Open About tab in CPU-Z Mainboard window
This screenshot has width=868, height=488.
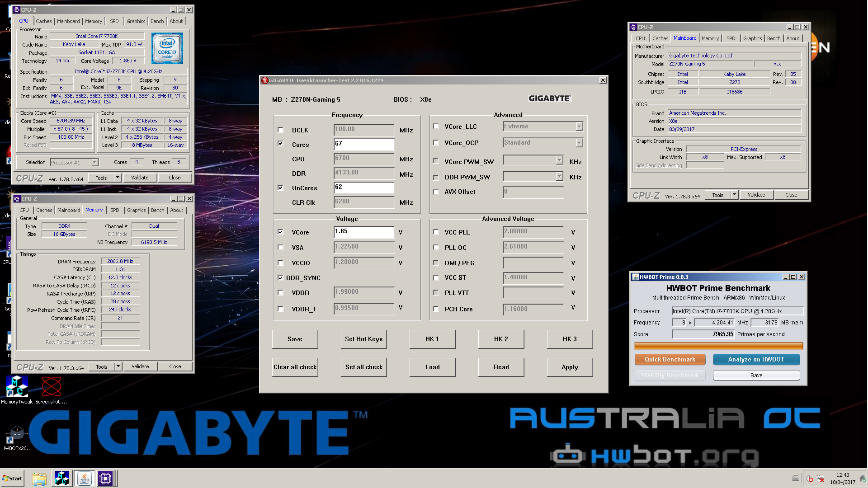coord(793,38)
